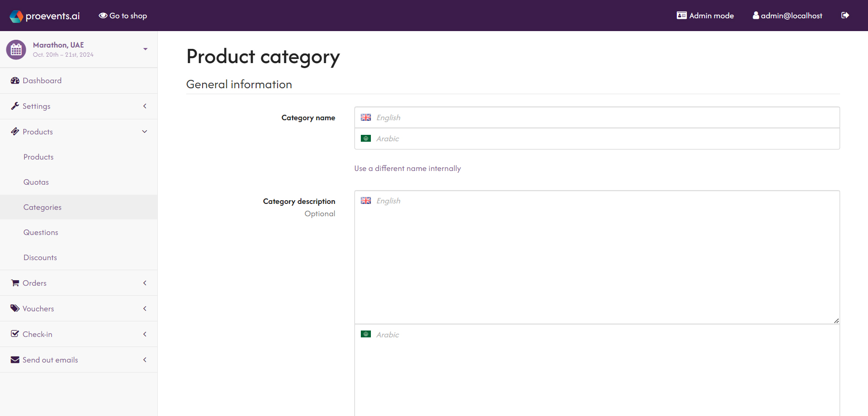Image resolution: width=868 pixels, height=416 pixels.
Task: Expand the Orders section
Action: [x=145, y=283]
